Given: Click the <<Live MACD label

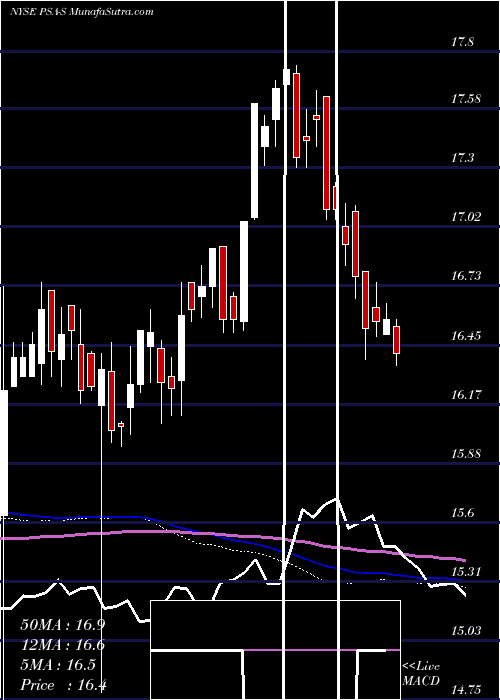Looking at the screenshot, I should pyautogui.click(x=421, y=673).
